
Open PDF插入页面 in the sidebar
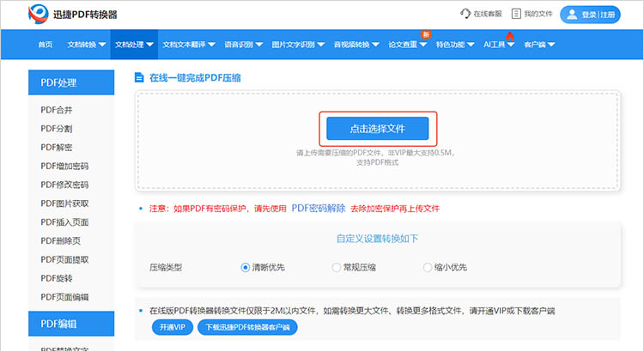pos(64,222)
